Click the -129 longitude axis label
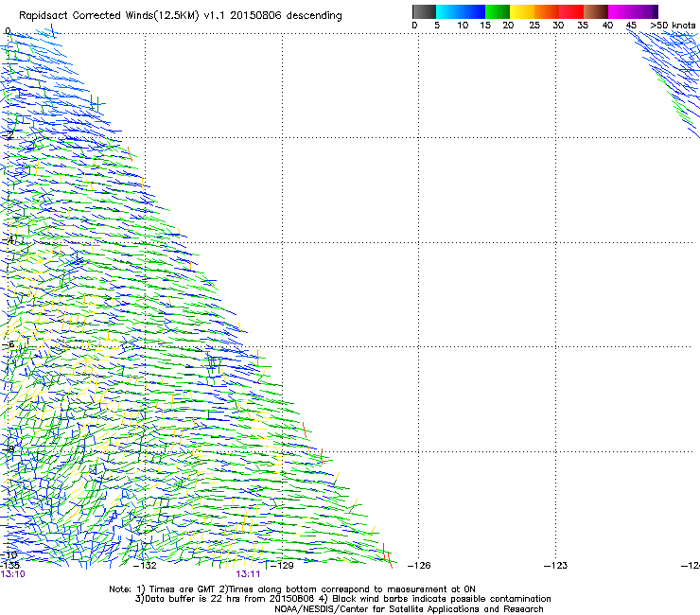Viewport: 700px width, 615px height. pos(282,566)
